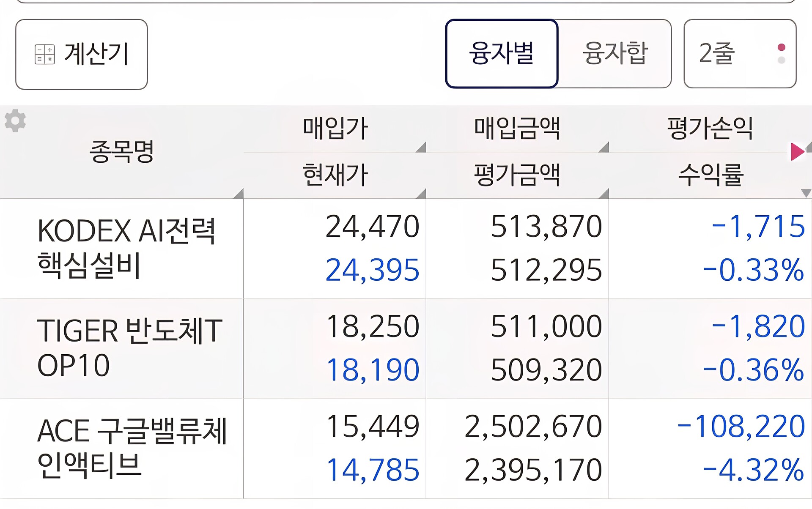The image size is (812, 509).
Task: Open the TIGER 반도체TOP10 holding
Action: pos(129,348)
